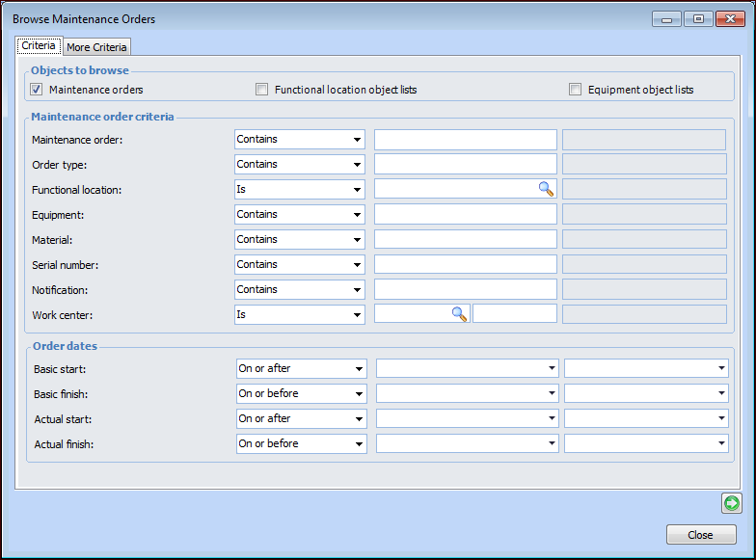The width and height of the screenshot is (756, 560).
Task: Open the Basic finish date picker dropdown
Action: click(467, 393)
